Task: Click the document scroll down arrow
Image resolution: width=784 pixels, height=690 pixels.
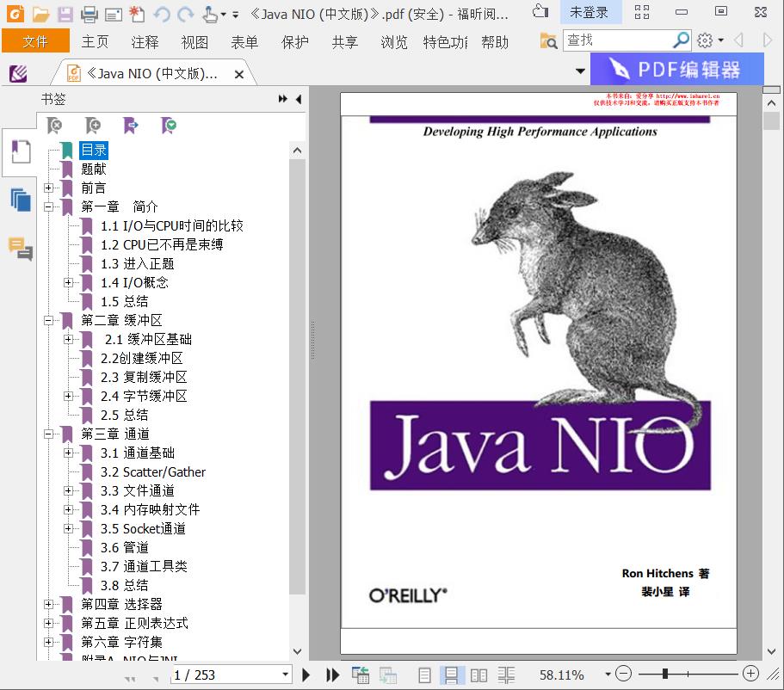Action: point(771,651)
